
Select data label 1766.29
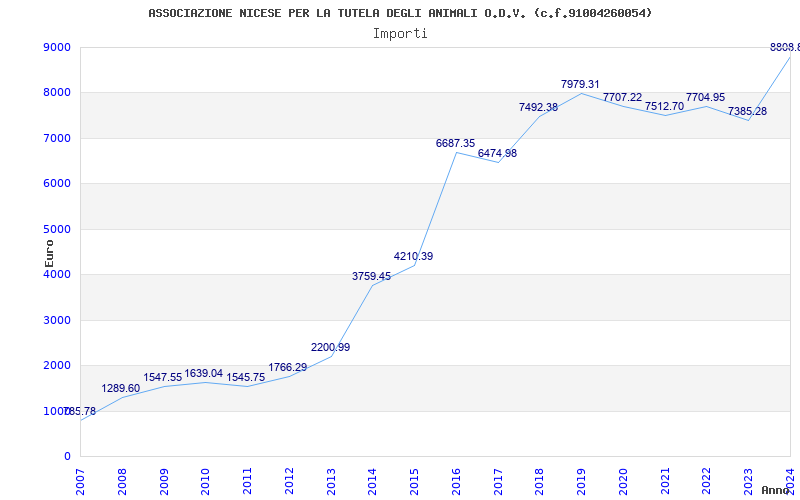pyautogui.click(x=288, y=367)
